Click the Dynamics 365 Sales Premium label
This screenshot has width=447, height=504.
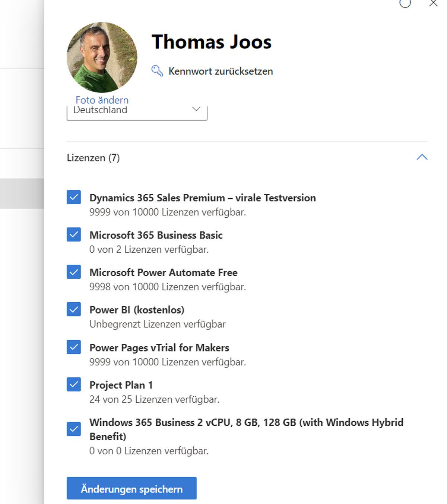tap(203, 198)
